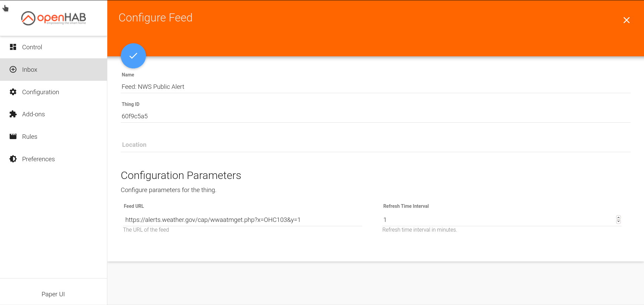Screen dimensions: 644x305
Task: Select Configuration in the sidebar menu
Action: click(x=40, y=92)
